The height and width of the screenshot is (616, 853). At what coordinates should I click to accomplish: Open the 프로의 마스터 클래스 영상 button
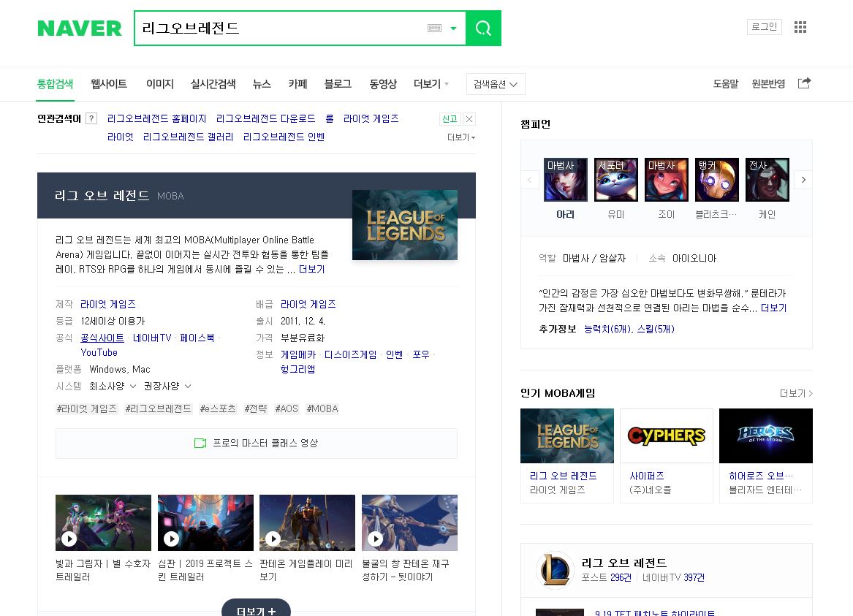tap(257, 443)
